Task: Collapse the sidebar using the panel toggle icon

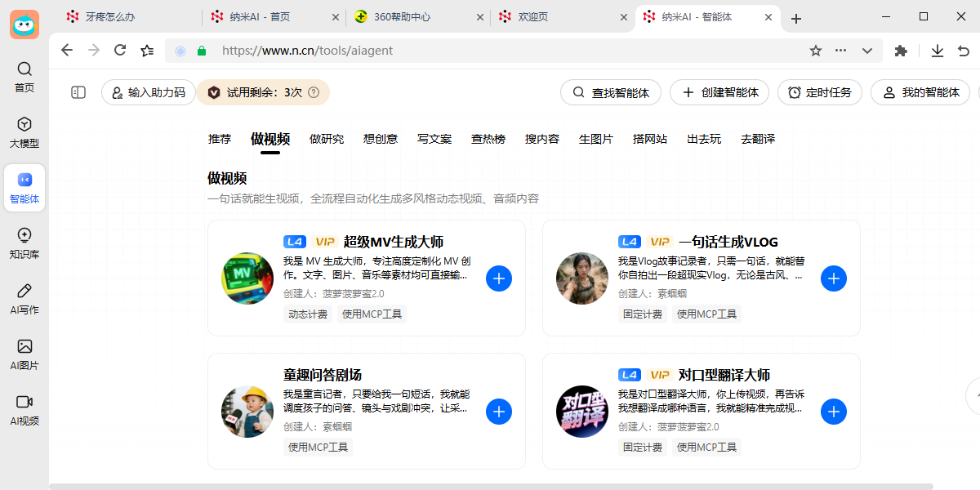Action: click(78, 92)
